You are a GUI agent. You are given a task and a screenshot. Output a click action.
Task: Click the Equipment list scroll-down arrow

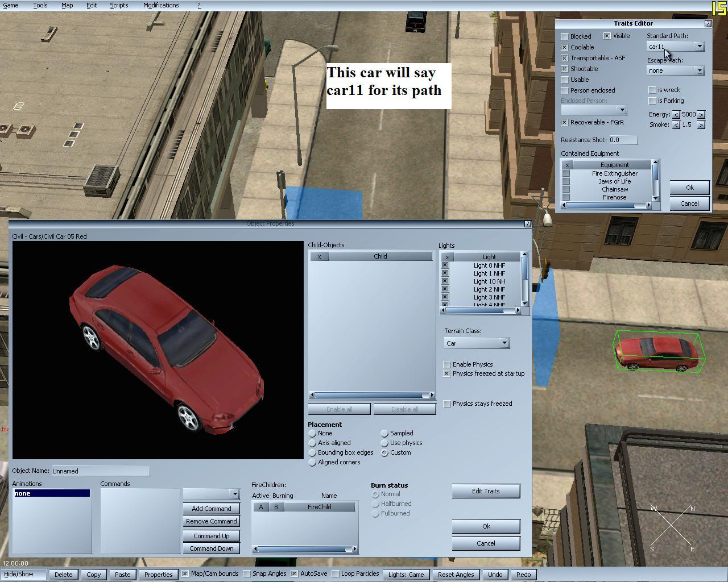click(x=655, y=198)
